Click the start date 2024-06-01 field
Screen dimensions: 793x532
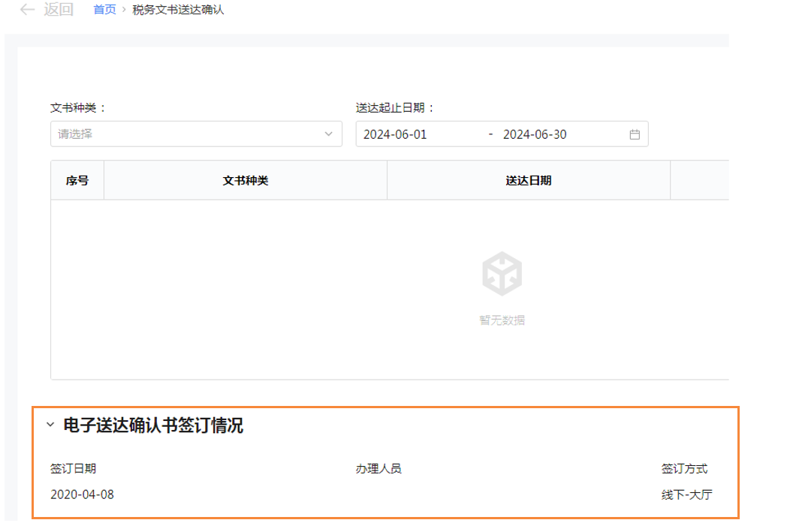395,134
